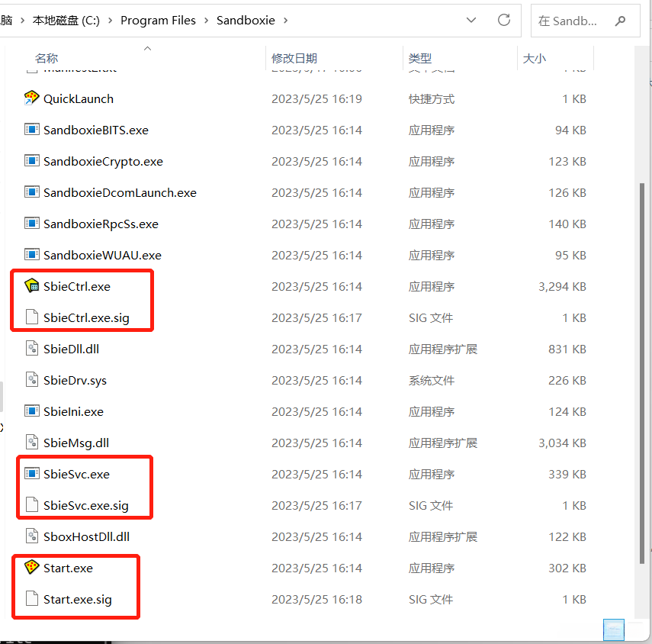Go to Program Files in breadcrumb
Viewport: 652px width, 644px height.
point(158,21)
